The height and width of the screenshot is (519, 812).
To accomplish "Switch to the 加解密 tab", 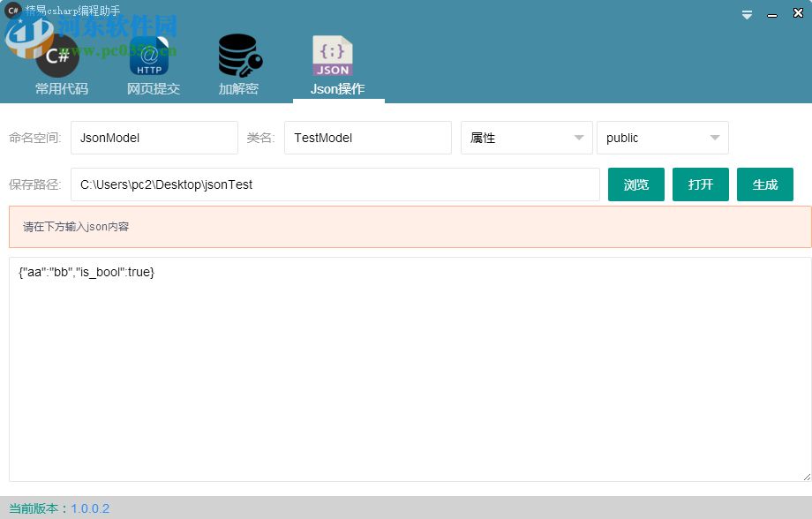I will (238, 88).
